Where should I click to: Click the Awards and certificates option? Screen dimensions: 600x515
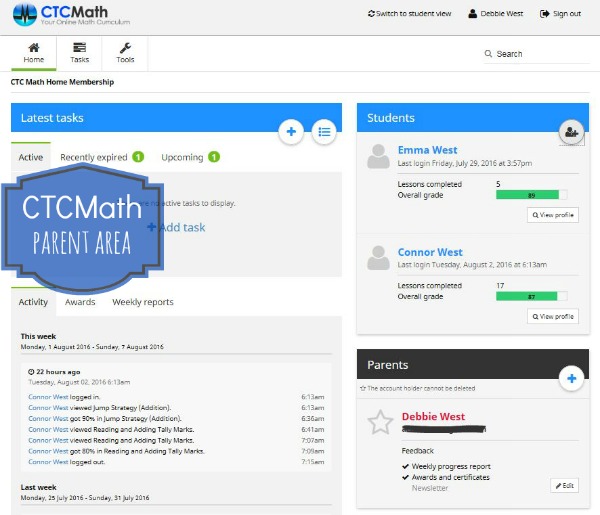pyautogui.click(x=446, y=477)
